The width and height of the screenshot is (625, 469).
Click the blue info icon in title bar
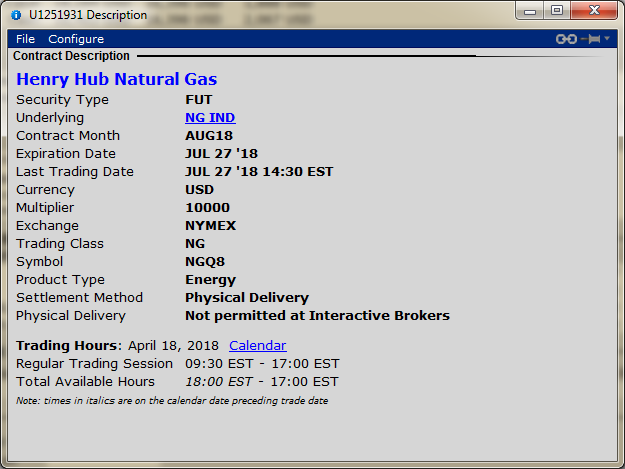[16, 15]
